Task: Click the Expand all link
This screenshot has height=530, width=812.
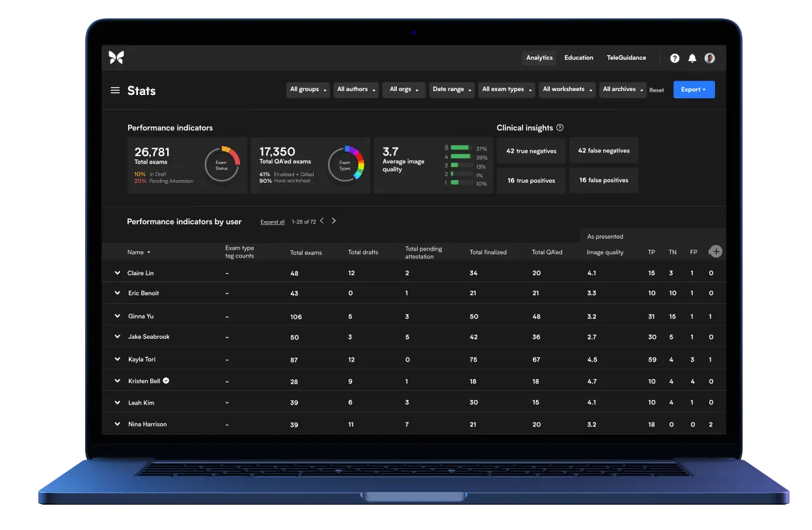Action: click(273, 222)
